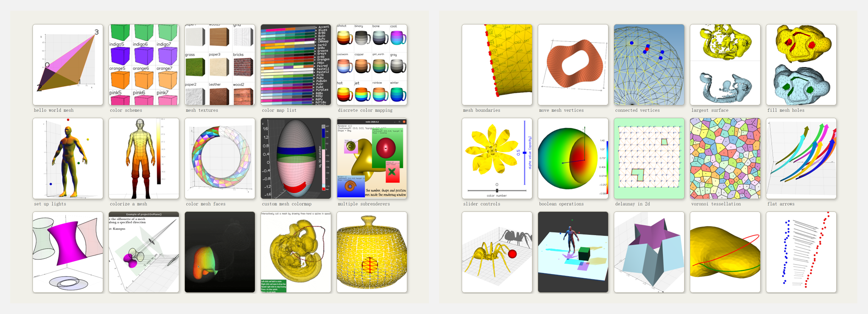Open the slider controls yellow flower thumbnail

pos(497,158)
